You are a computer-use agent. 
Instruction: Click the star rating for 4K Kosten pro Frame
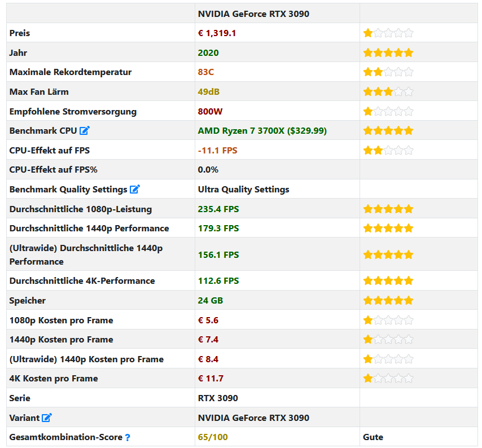point(388,378)
